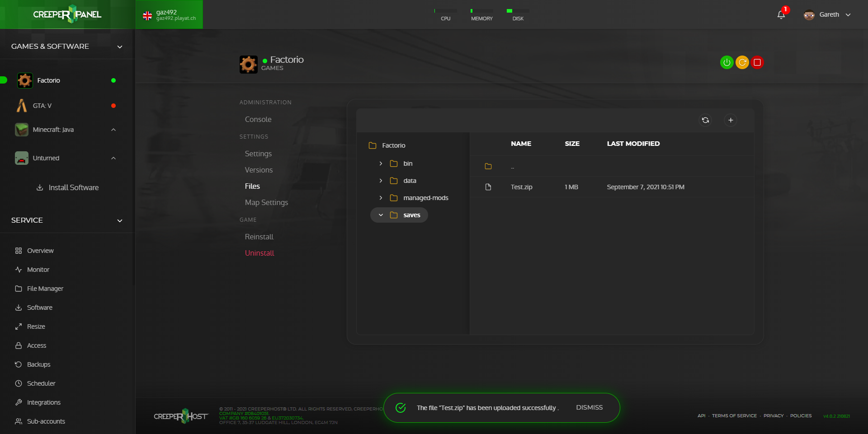This screenshot has width=868, height=434.
Task: Click the Factorio header gear icon
Action: pyautogui.click(x=248, y=64)
